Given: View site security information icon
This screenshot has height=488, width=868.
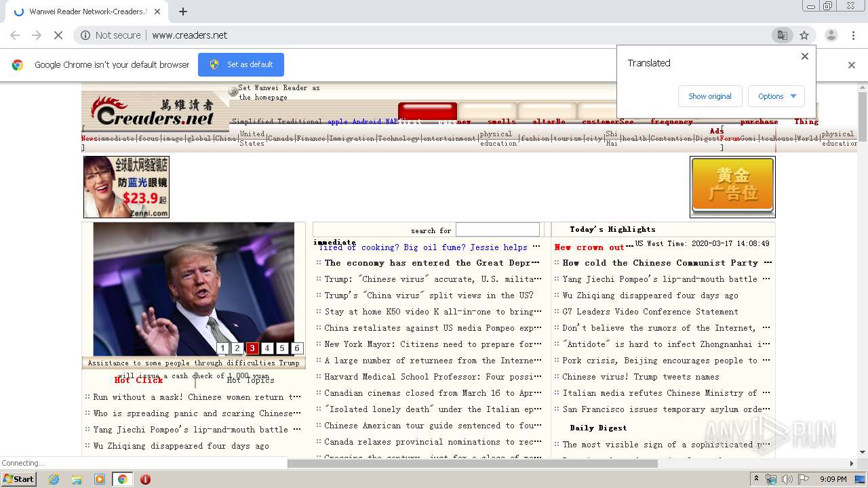Looking at the screenshot, I should coord(85,35).
